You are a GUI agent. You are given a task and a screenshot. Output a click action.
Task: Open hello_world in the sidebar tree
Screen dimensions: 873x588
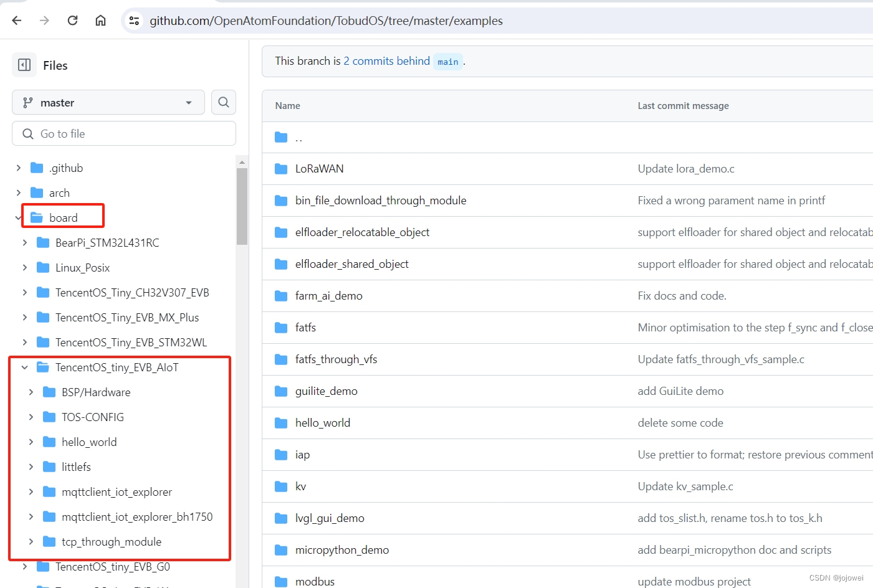coord(89,442)
